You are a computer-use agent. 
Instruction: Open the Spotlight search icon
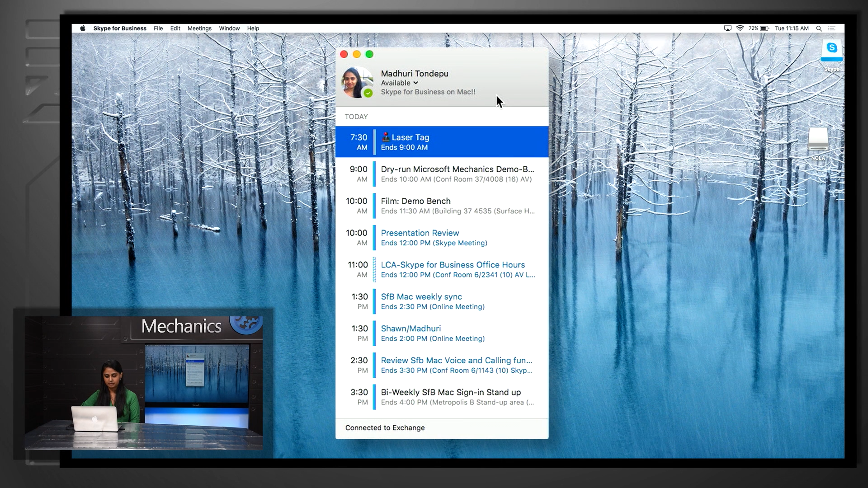[819, 28]
